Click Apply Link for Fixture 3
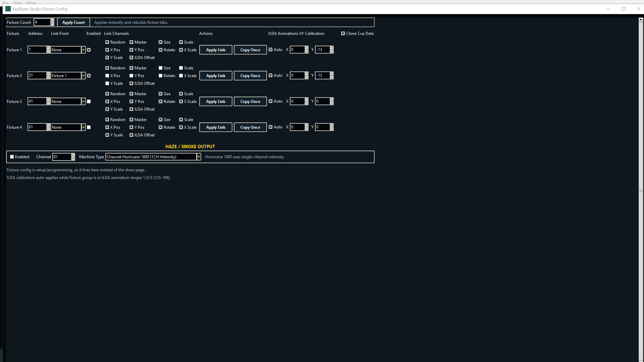 216,102
